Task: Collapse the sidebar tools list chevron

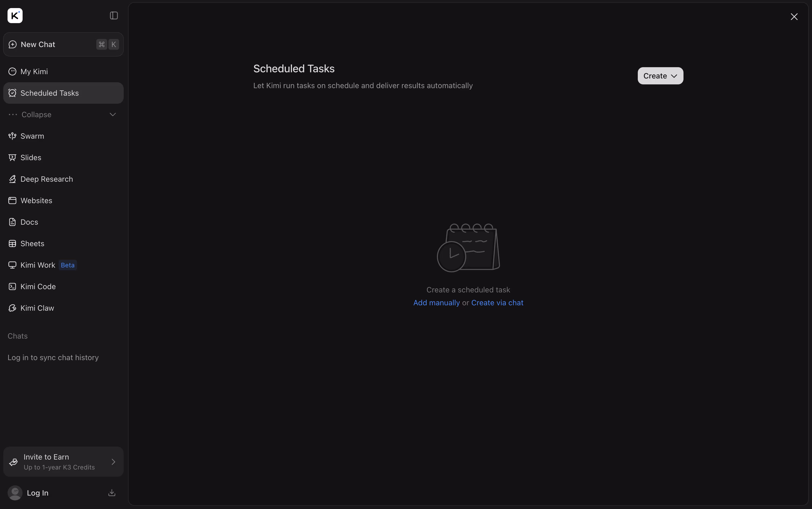Action: [x=113, y=114]
